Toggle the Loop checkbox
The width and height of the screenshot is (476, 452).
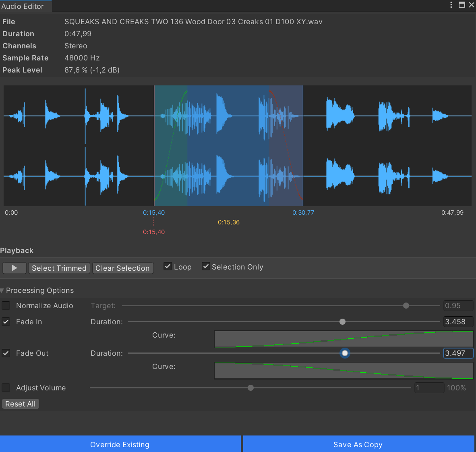(168, 266)
